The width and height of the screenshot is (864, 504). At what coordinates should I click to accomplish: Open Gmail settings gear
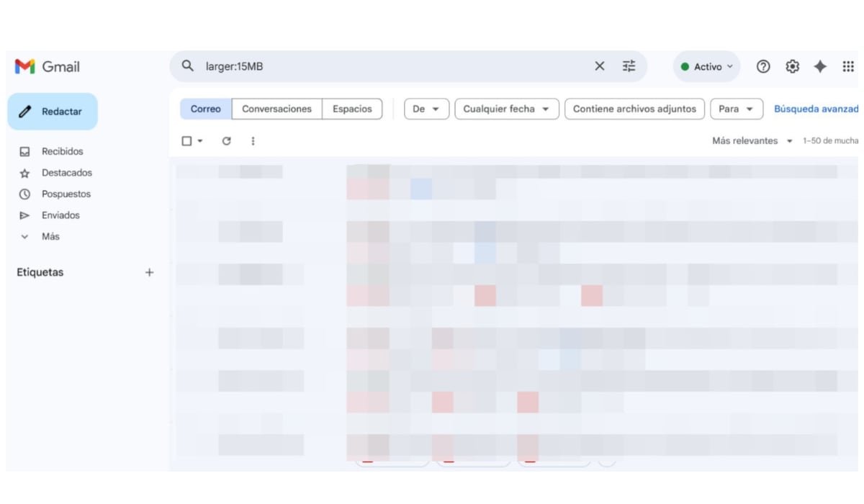point(792,66)
